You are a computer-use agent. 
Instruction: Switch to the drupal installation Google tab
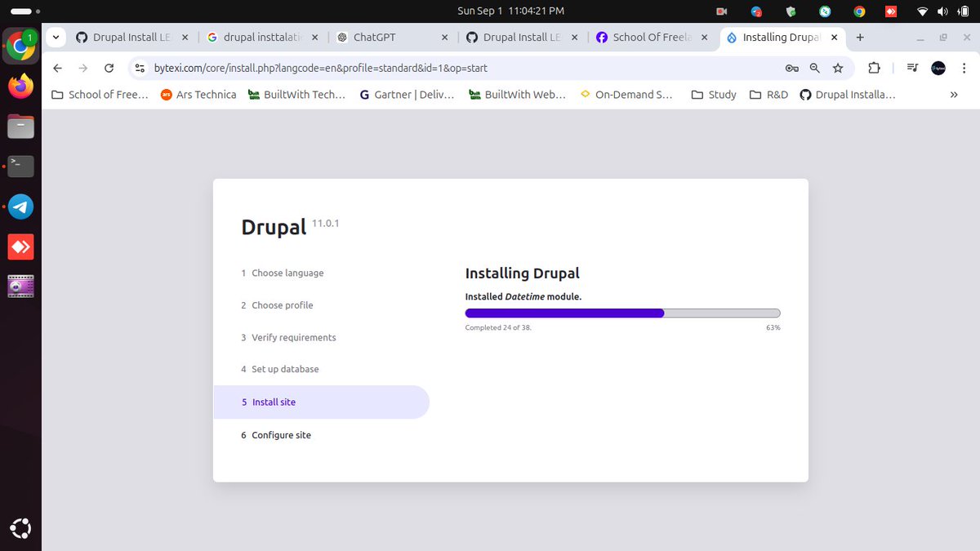click(264, 38)
